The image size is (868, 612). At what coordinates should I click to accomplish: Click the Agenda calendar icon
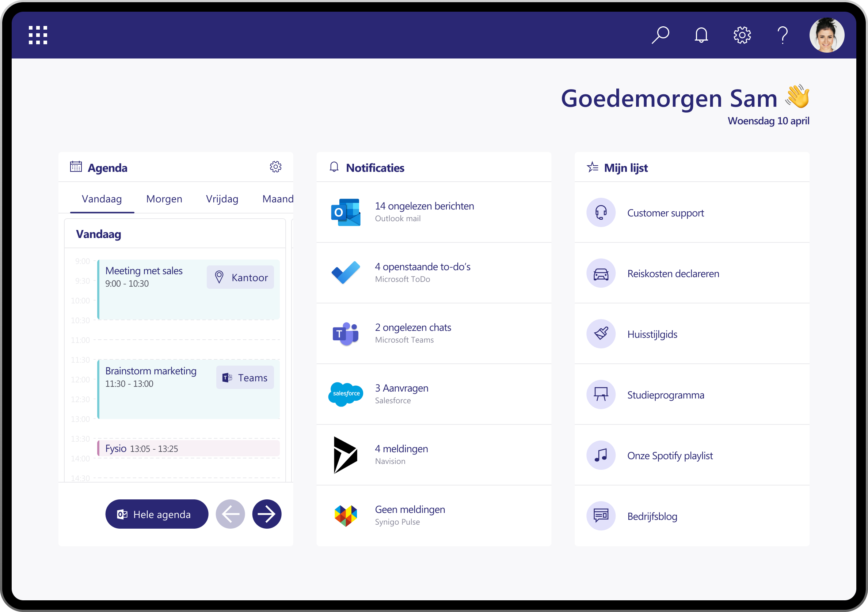coord(76,166)
